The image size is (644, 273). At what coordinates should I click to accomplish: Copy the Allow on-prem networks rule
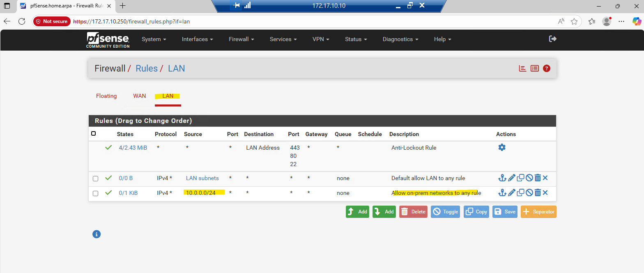(520, 192)
